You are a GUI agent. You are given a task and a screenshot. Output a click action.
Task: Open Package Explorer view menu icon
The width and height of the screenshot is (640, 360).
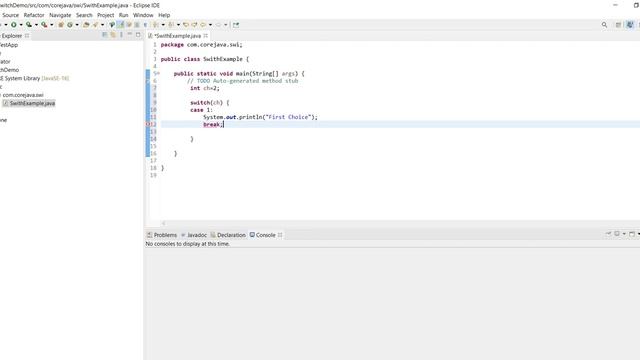[121, 35]
